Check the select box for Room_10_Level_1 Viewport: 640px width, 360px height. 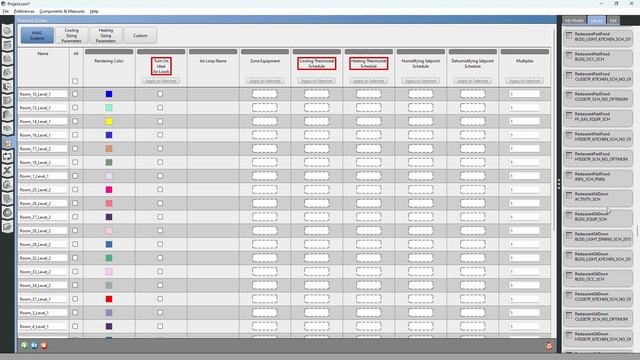coord(75,94)
